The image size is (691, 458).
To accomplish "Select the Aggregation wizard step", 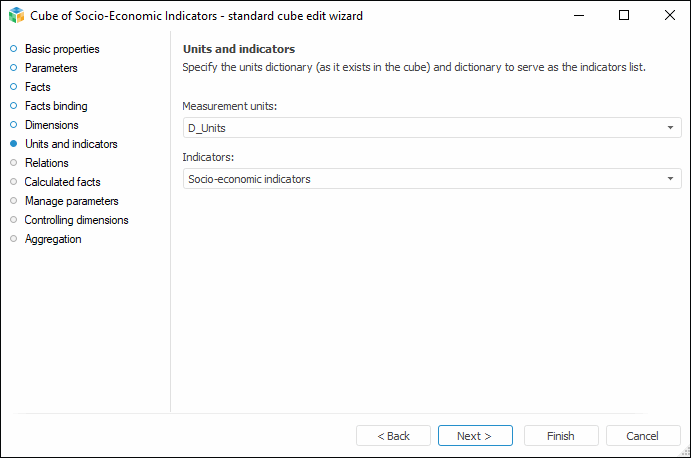I will click(53, 239).
